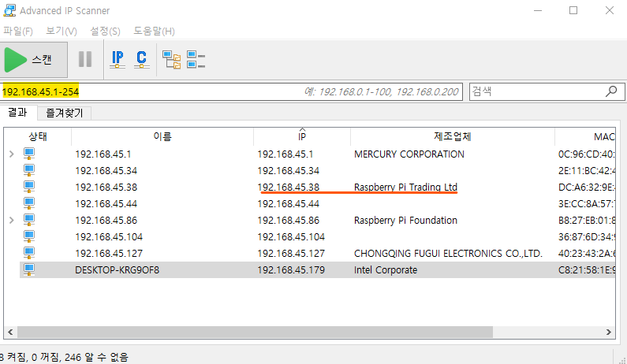Click name cell 192.168.45.34
This screenshot has width=627, height=364.
pyautogui.click(x=106, y=171)
